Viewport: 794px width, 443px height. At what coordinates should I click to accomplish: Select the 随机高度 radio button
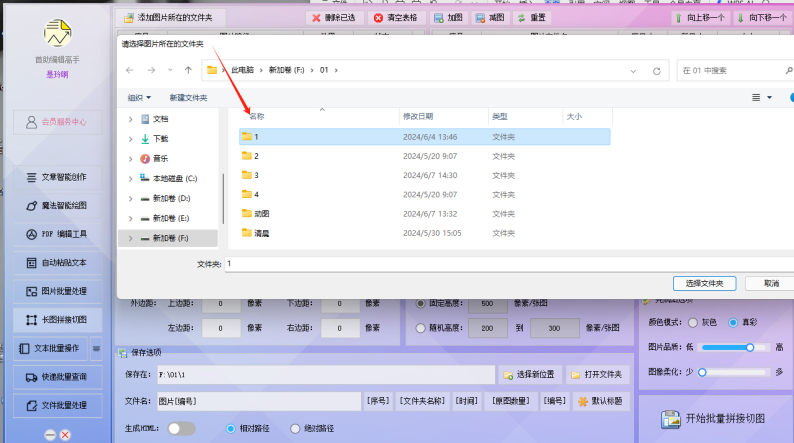(x=420, y=328)
